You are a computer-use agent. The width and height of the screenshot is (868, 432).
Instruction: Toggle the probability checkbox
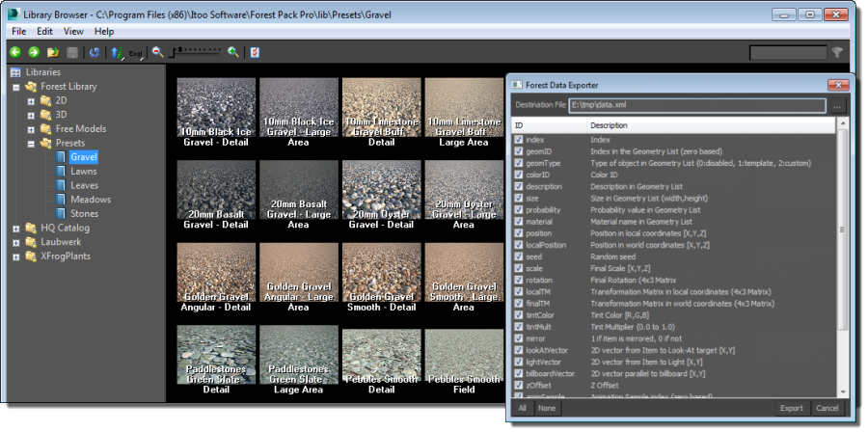point(519,209)
